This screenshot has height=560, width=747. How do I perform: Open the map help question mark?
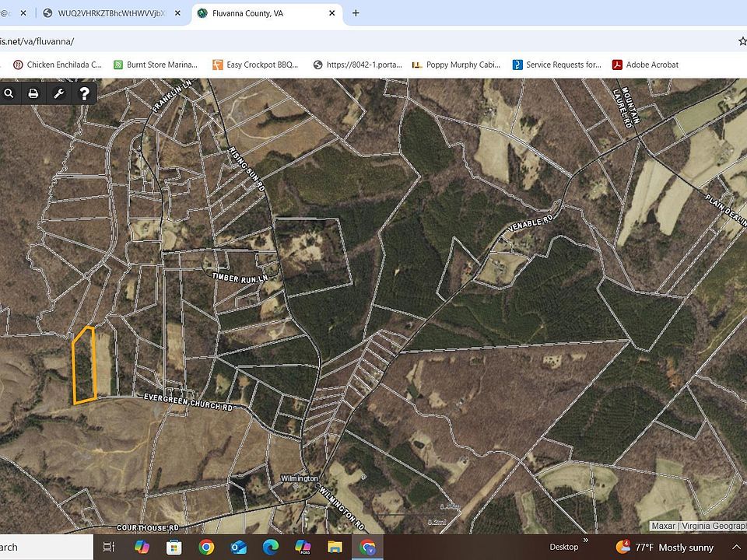(x=84, y=93)
